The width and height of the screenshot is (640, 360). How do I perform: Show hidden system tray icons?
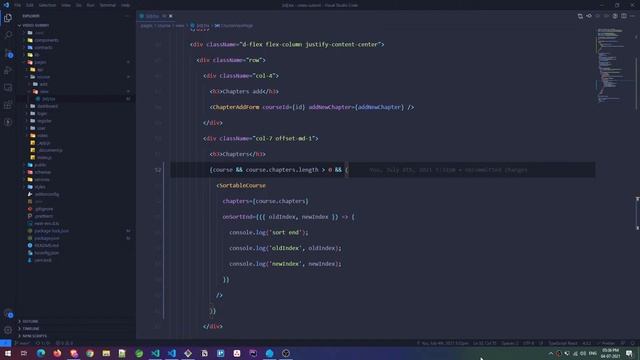551,353
